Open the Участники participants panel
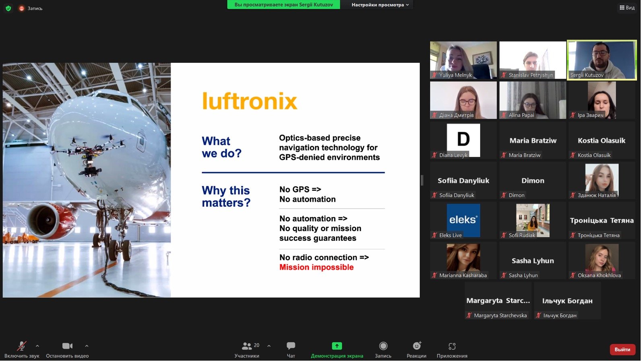The image size is (644, 362). pos(247,350)
